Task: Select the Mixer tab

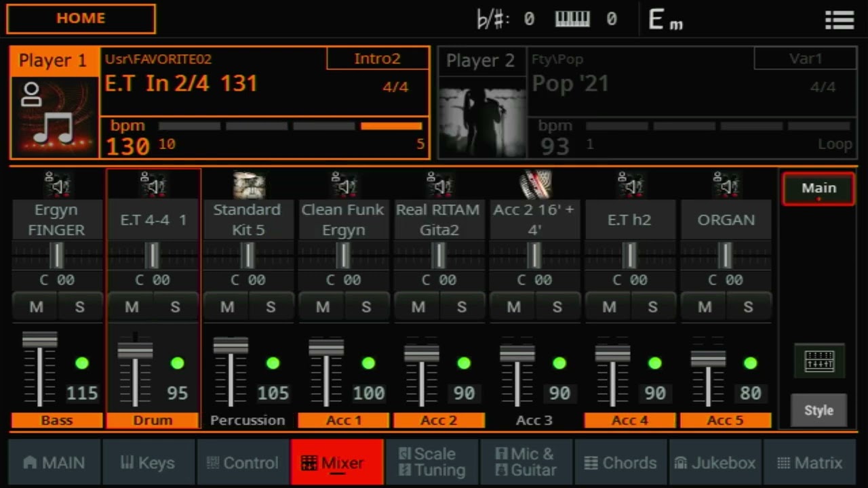Action: pos(337,462)
